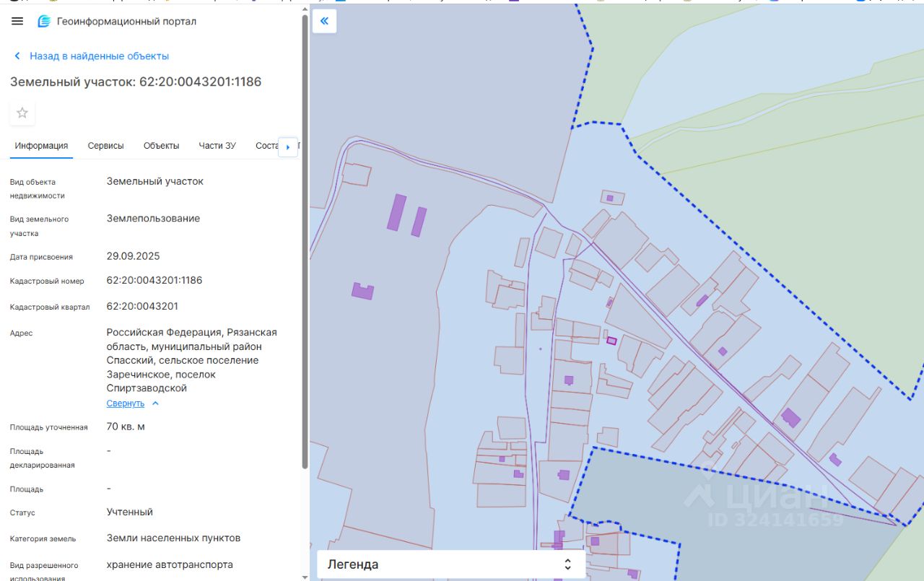Click the assignment date '29.09.2025'
The height and width of the screenshot is (581, 924).
(134, 256)
